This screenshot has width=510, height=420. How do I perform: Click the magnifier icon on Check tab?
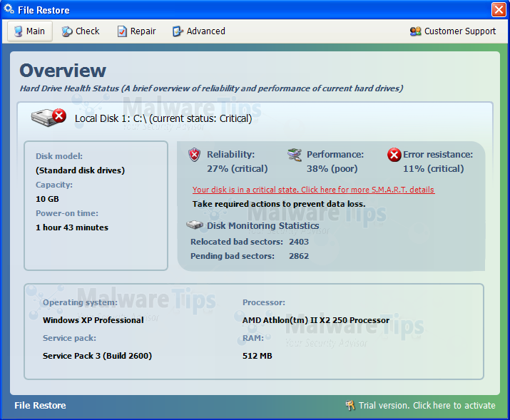pos(67,31)
